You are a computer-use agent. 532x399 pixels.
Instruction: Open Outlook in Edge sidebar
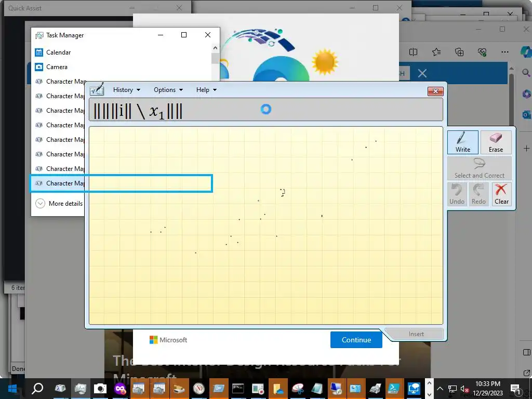point(526,115)
